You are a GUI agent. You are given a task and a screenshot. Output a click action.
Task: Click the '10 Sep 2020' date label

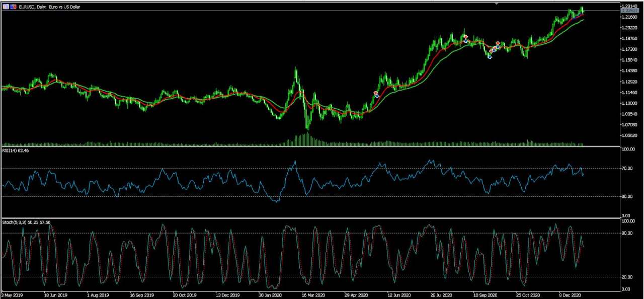[x=486, y=295]
